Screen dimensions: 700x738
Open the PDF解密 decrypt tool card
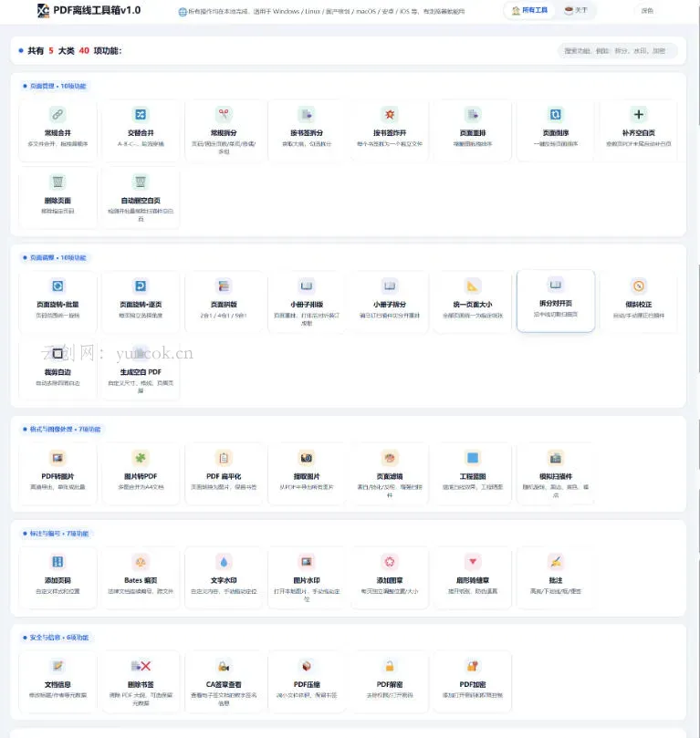[390, 682]
